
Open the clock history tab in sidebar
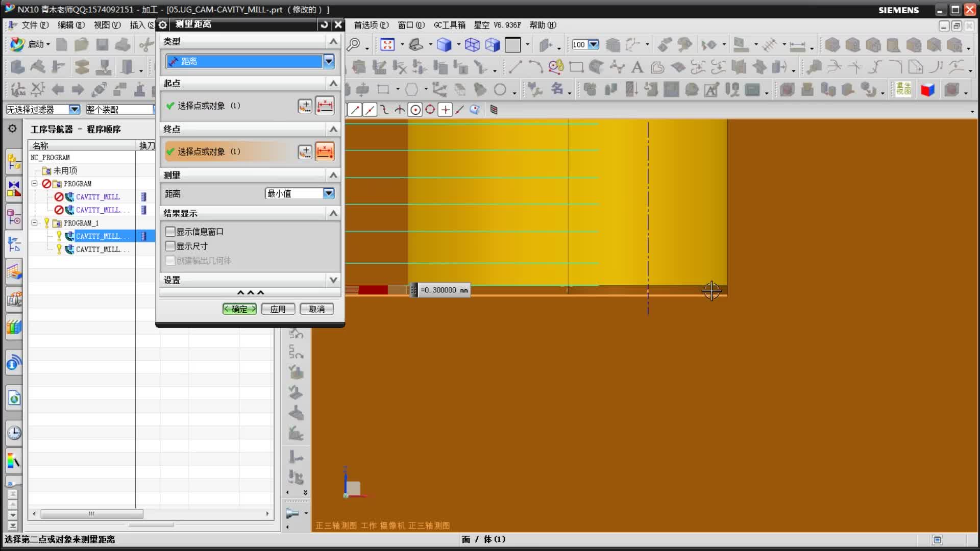pos(14,433)
